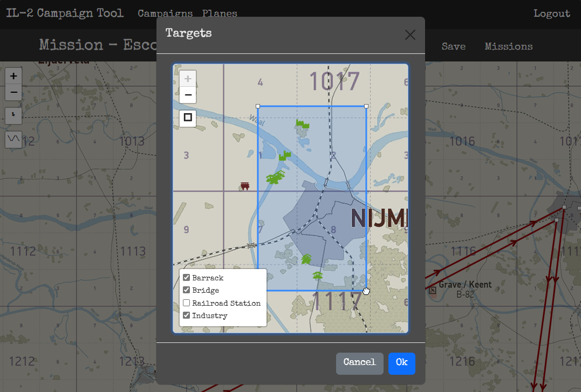The width and height of the screenshot is (581, 392).
Task: Click the dark red target marker outside selection
Action: 245,186
